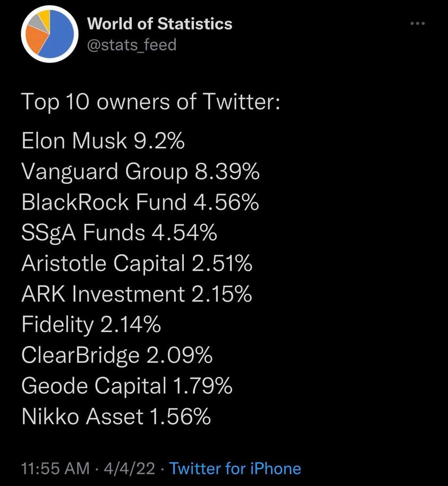Open the @stats_feed handle
This screenshot has height=486, width=448.
click(131, 45)
